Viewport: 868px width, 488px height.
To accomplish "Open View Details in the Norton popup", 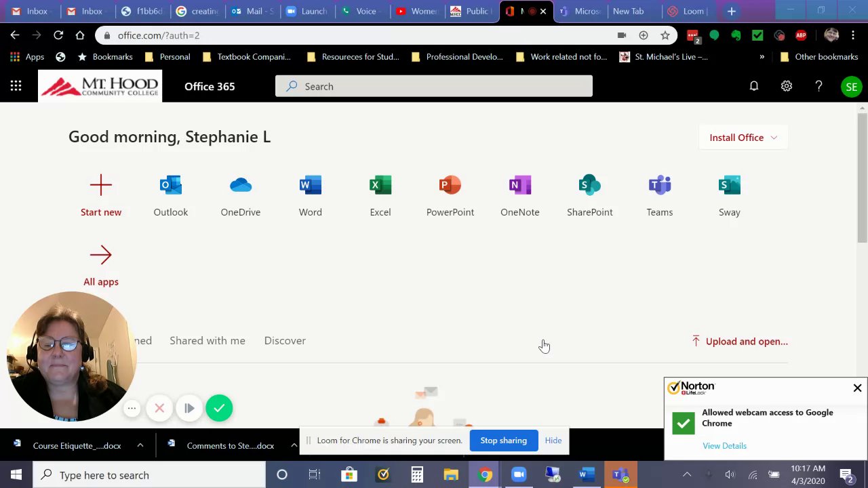I will click(725, 446).
